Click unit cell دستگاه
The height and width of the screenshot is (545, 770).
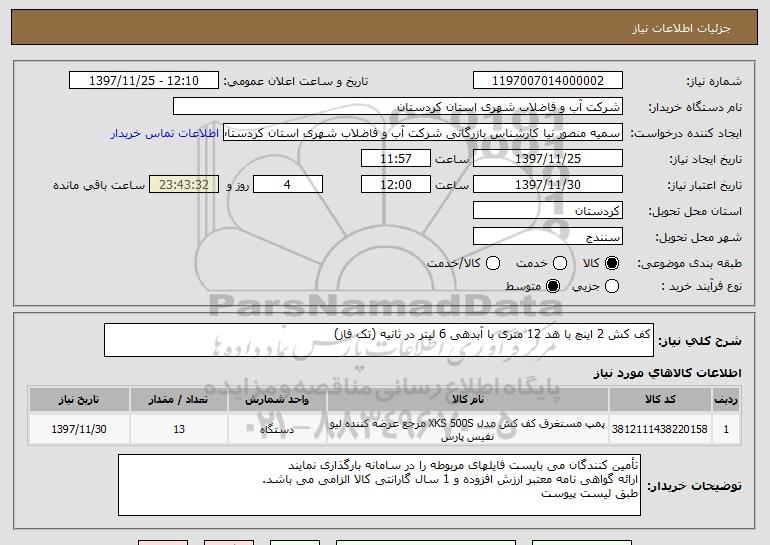[x=277, y=429]
